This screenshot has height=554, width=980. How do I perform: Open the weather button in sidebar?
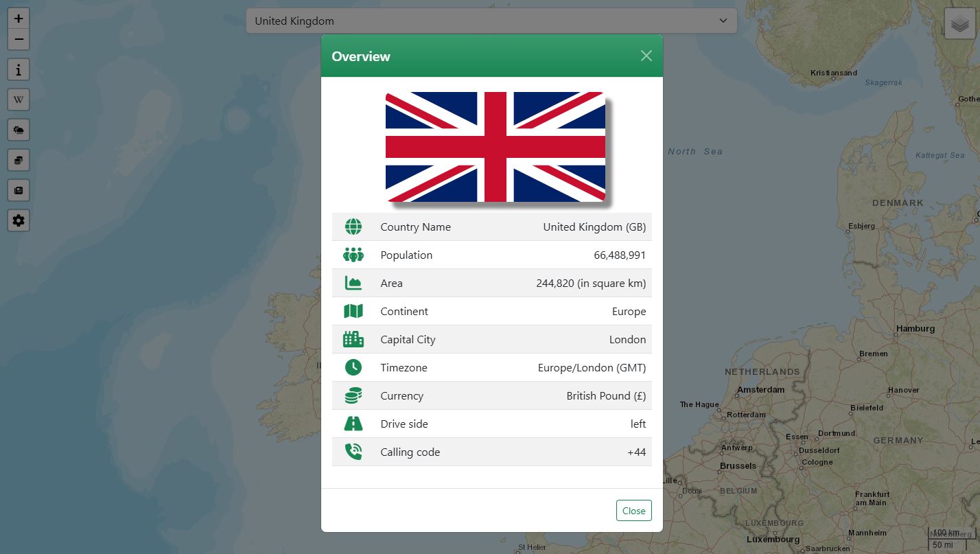[19, 130]
